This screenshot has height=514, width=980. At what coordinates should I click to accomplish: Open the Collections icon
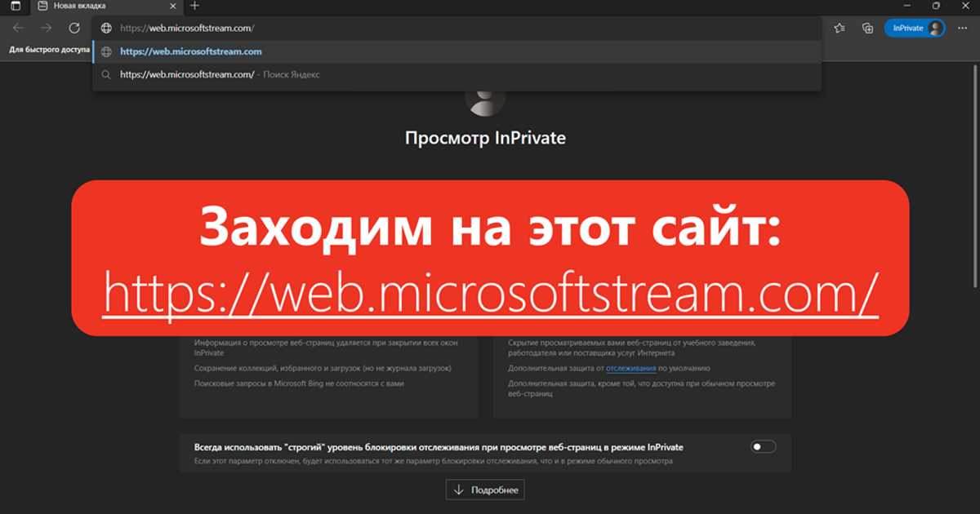(867, 28)
